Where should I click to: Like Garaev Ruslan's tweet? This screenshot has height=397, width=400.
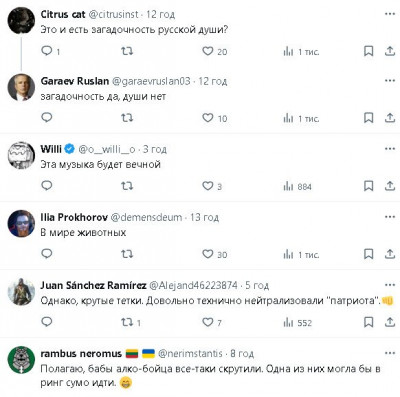[x=208, y=118]
